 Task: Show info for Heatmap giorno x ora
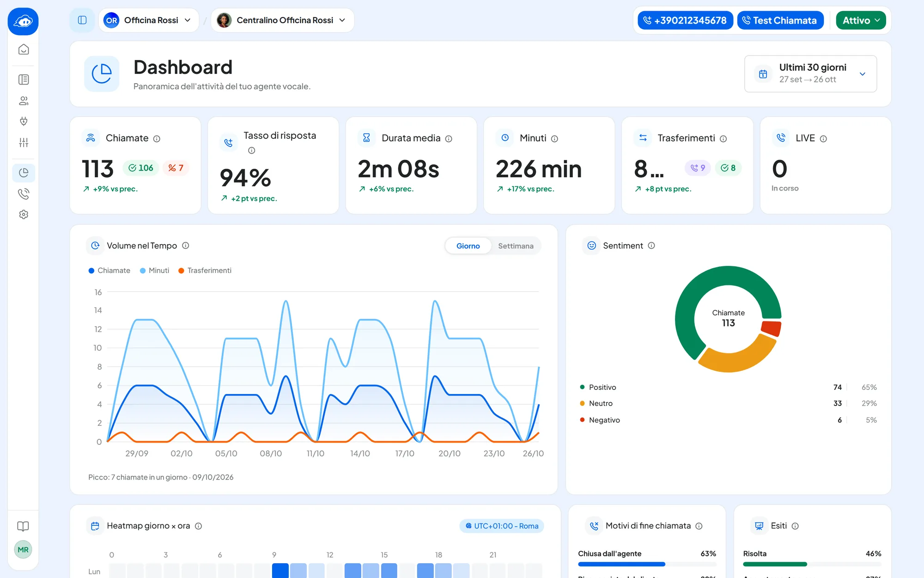pyautogui.click(x=198, y=526)
